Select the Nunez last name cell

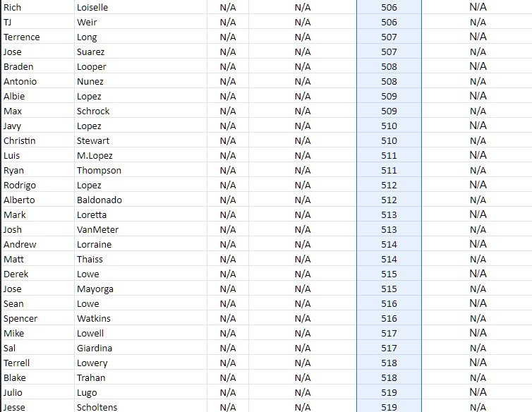(140, 81)
